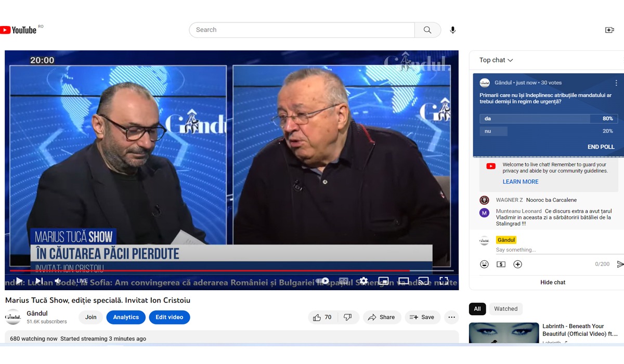Enter full screen mode
624x364 pixels.
click(x=444, y=281)
